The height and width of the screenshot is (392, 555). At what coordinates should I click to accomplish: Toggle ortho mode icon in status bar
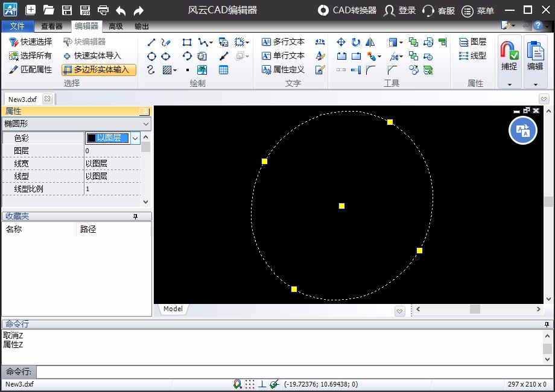point(262,384)
